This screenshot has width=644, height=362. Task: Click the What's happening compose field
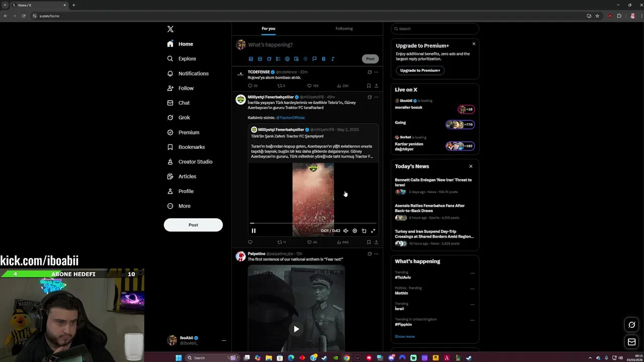(x=312, y=45)
